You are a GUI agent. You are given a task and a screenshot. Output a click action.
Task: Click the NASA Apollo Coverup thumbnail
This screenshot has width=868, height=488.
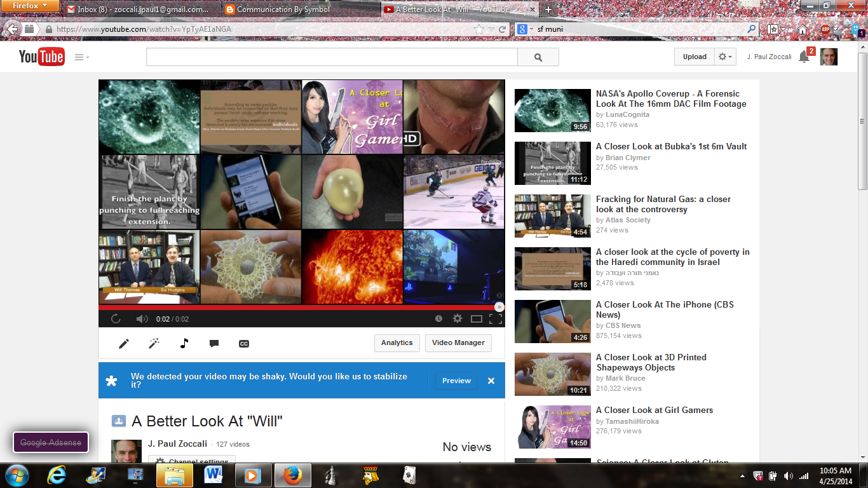[x=552, y=110]
